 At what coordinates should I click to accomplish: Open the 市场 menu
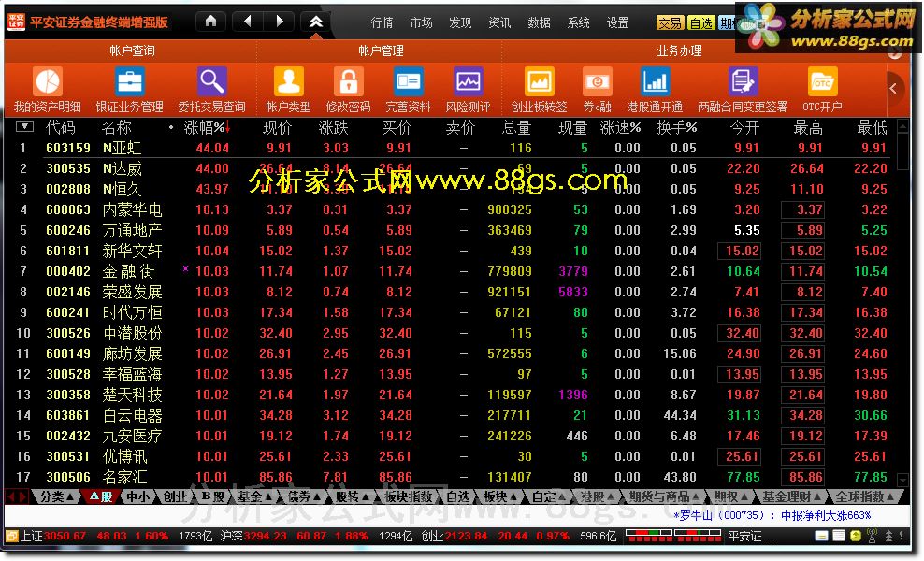click(422, 22)
